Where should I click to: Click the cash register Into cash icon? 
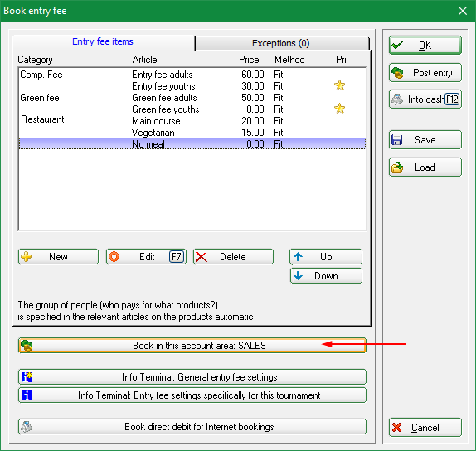tap(397, 99)
